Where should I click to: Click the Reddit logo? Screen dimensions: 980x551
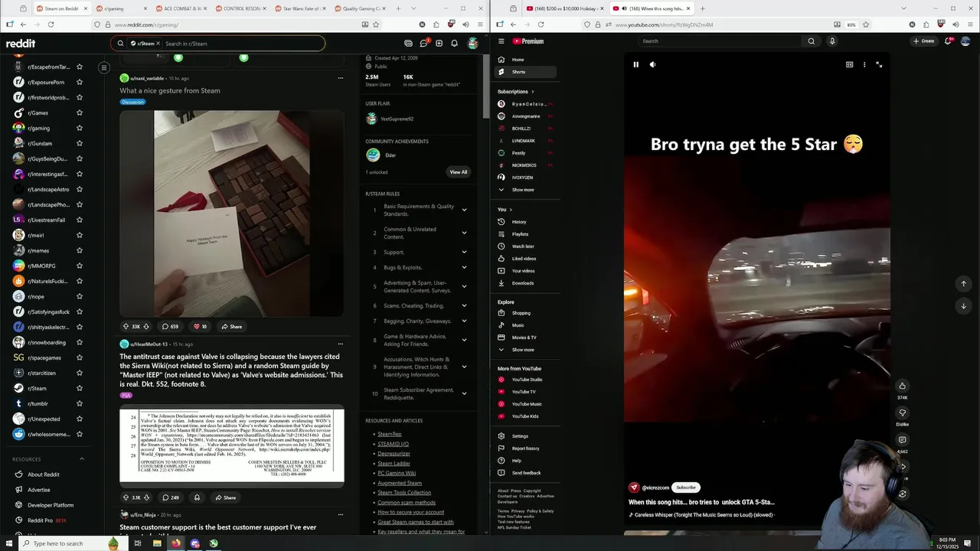coord(21,44)
